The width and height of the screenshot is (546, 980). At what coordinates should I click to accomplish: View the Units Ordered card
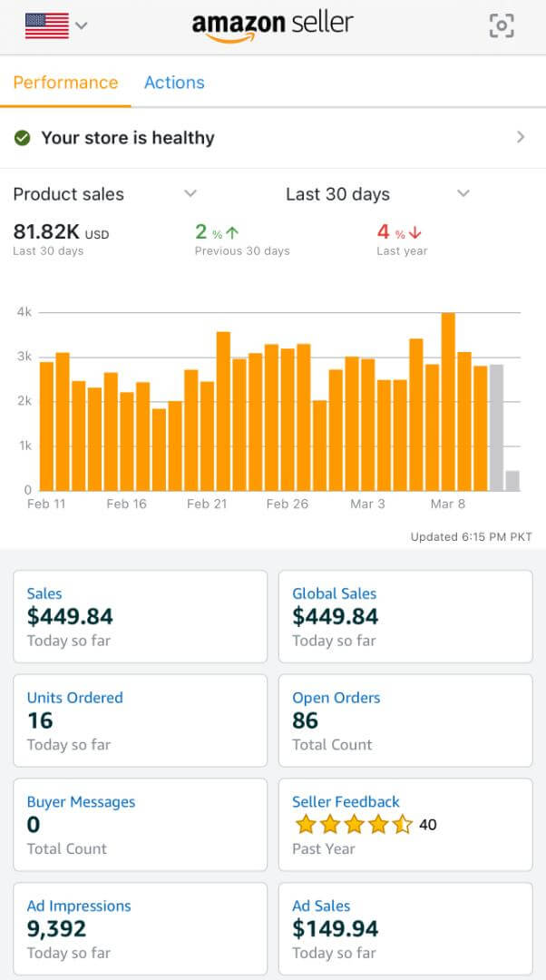140,720
